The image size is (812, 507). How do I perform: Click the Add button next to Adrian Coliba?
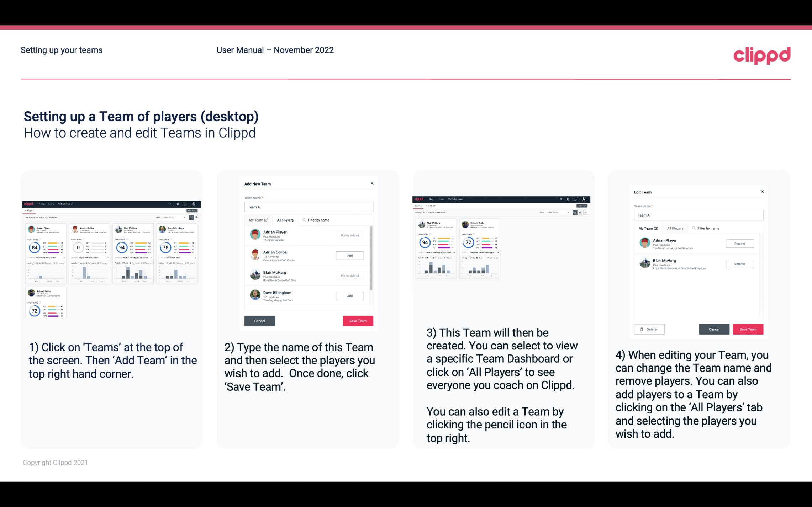349,255
